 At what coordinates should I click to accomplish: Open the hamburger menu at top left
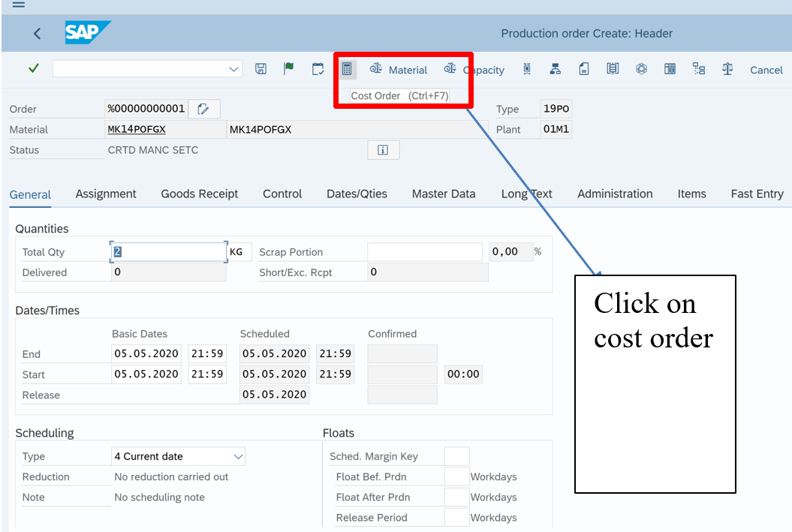point(18,5)
